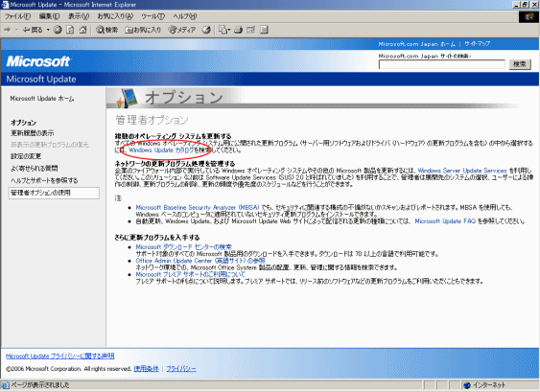This screenshot has width=540, height=392.
Task: Open the 編集 (Edit) menu
Action: [x=49, y=16]
